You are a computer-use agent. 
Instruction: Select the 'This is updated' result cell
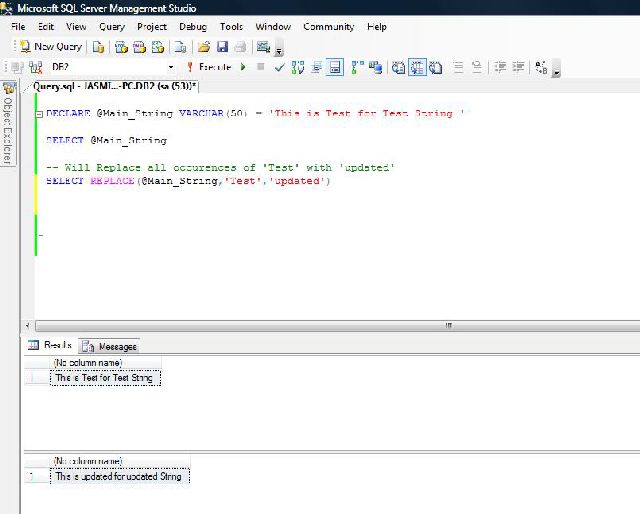(x=118, y=477)
